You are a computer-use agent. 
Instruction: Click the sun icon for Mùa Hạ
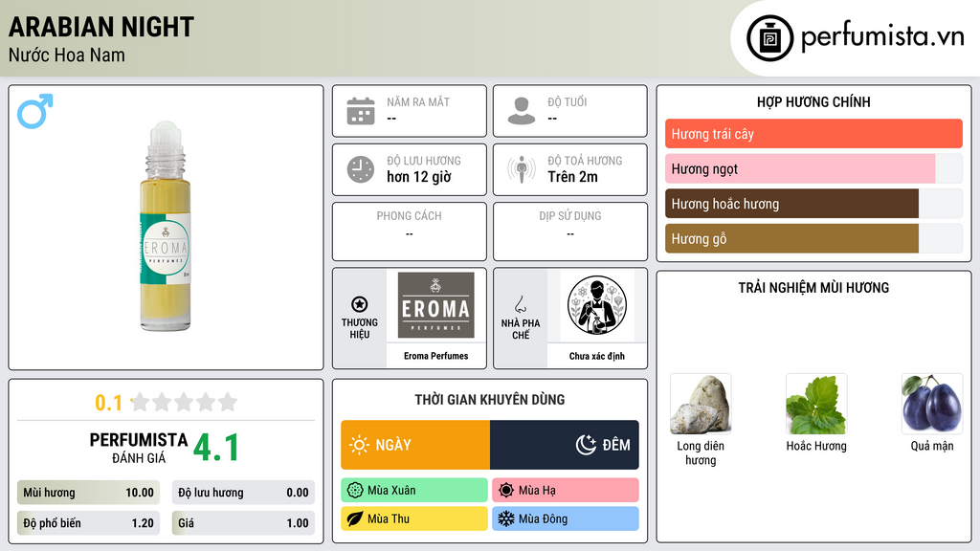[506, 491]
